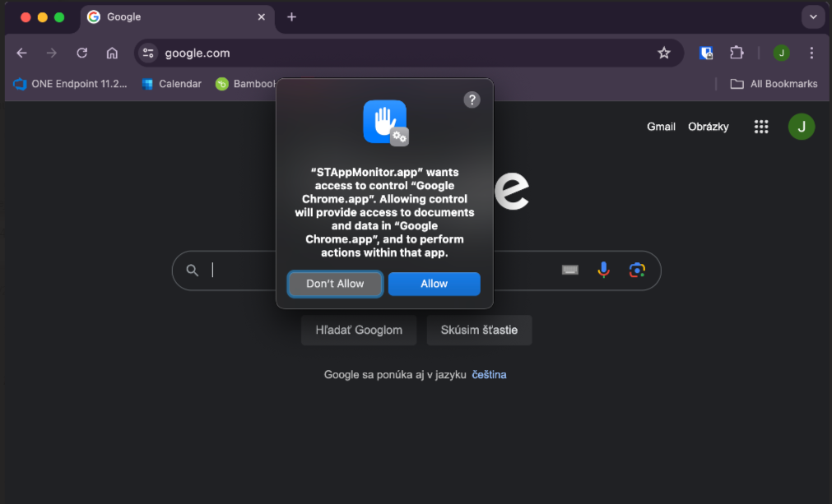Open Obrázky images link
The height and width of the screenshot is (504, 832).
point(709,127)
